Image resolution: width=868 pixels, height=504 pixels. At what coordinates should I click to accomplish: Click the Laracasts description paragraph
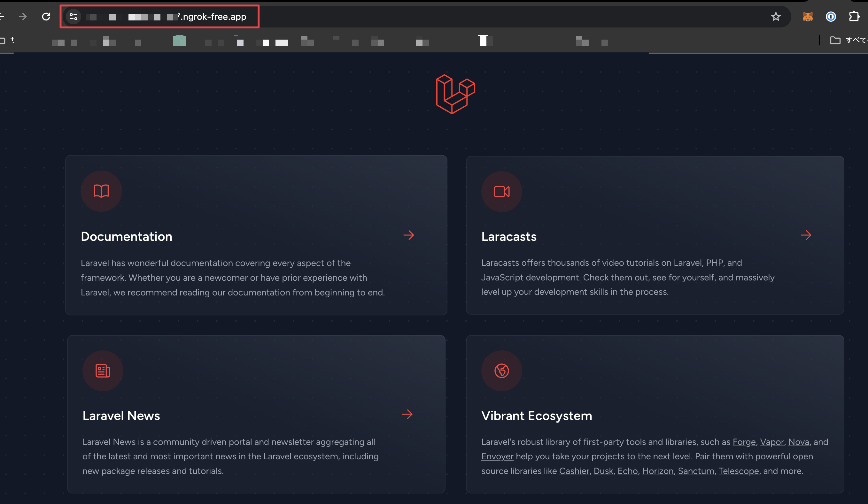click(628, 277)
